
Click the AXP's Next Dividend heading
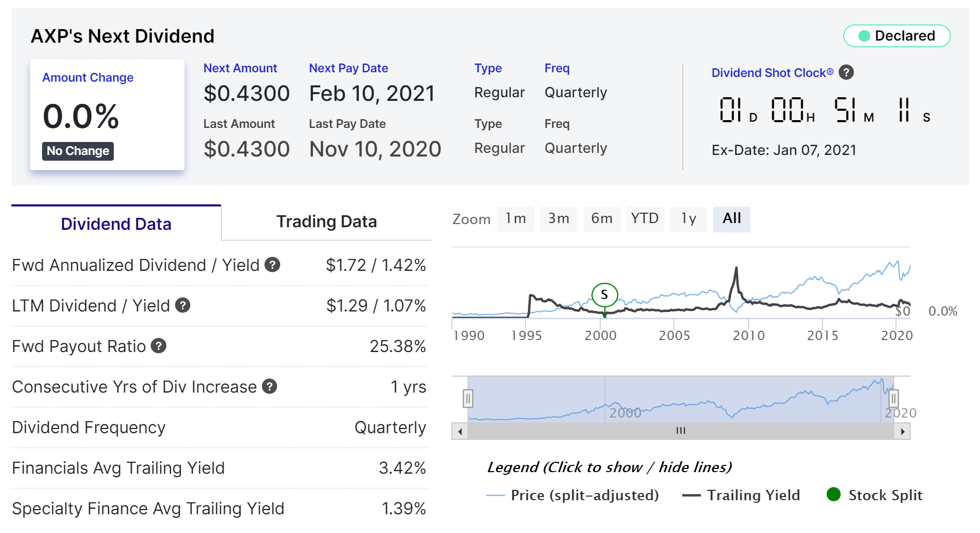point(123,36)
